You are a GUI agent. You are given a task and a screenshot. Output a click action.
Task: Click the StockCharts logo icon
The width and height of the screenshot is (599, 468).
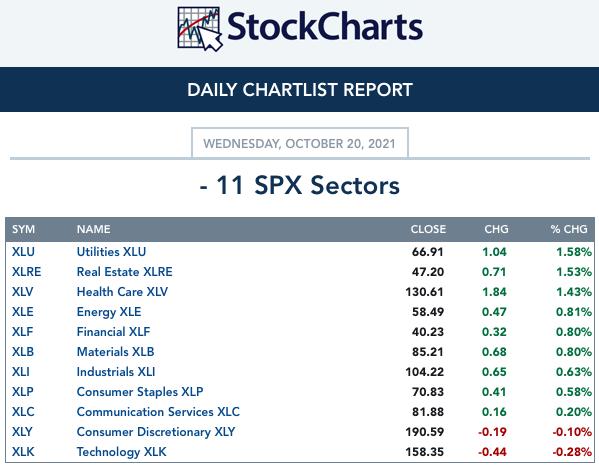[x=200, y=29]
